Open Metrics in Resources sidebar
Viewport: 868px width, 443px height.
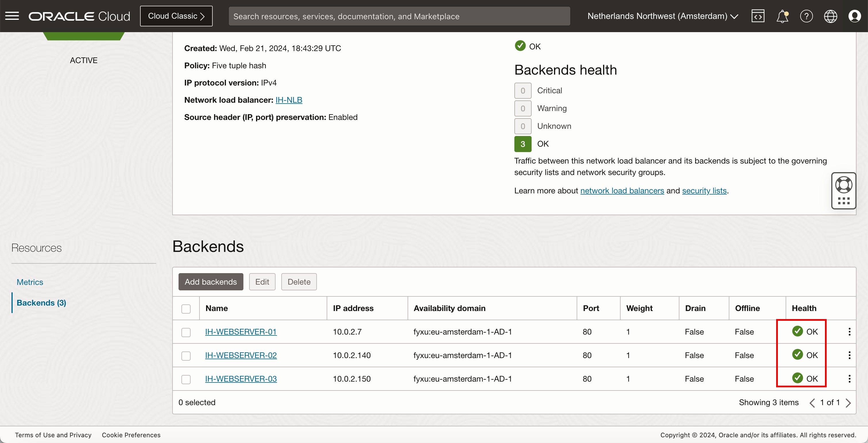pyautogui.click(x=30, y=282)
